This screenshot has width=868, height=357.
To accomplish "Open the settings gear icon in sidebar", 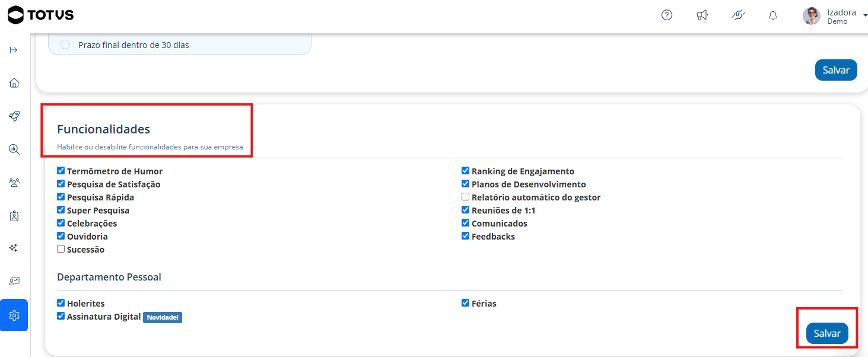I will click(x=14, y=315).
